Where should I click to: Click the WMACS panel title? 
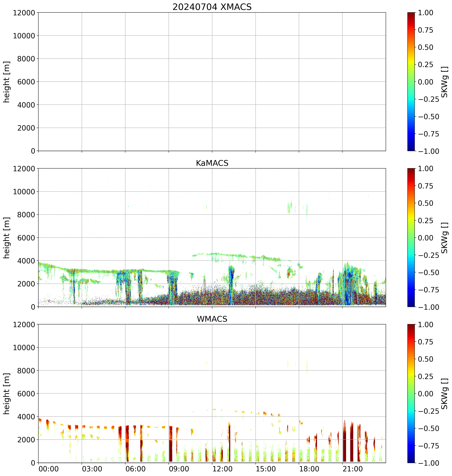212,319
